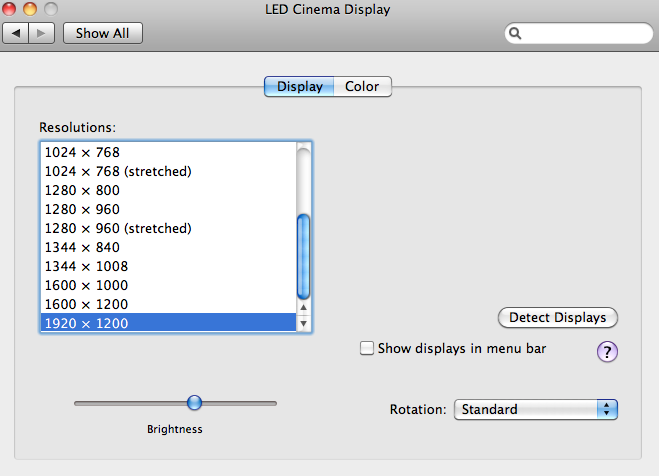Choose 1280 × 960 (stretched) resolution

168,228
